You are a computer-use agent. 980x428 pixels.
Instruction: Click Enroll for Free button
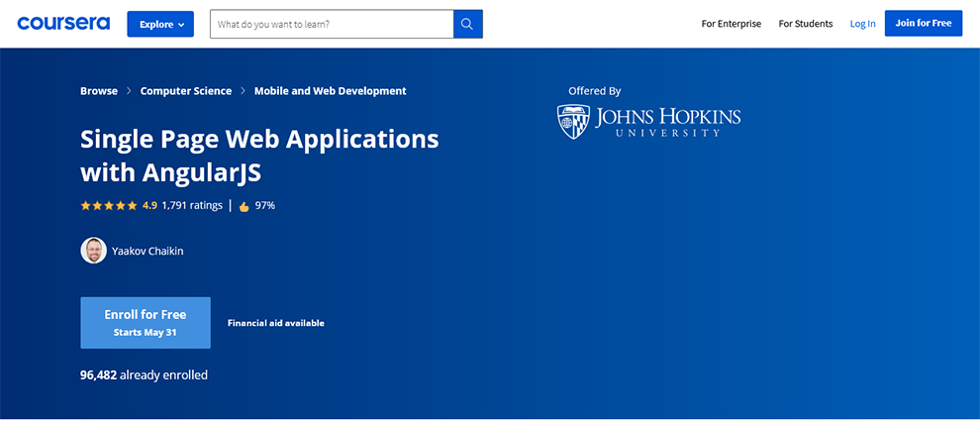[146, 323]
